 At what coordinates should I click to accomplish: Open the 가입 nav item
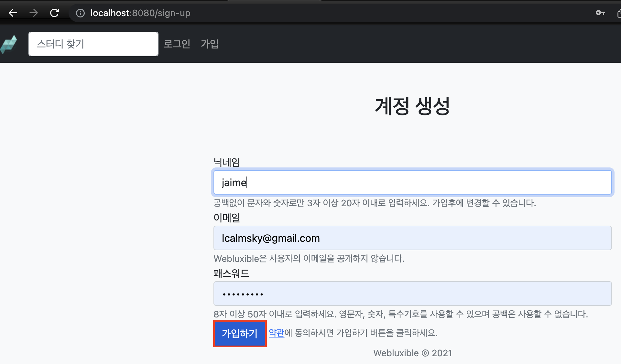coord(209,44)
